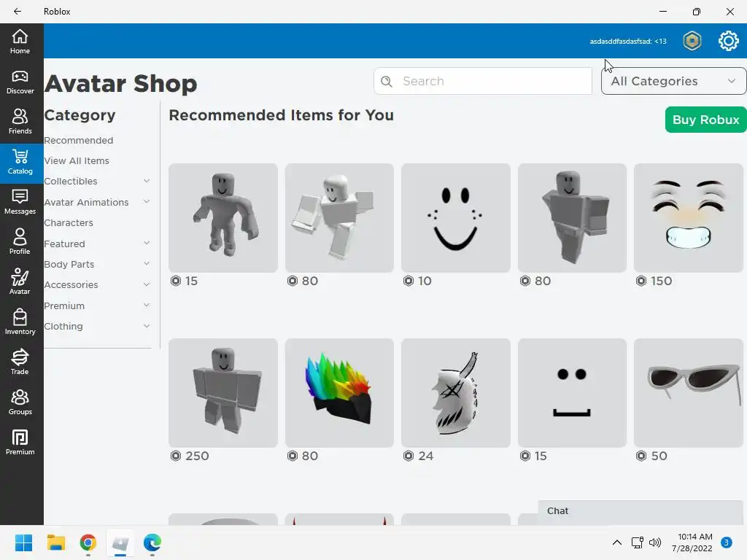Viewport: 747px width, 560px height.
Task: Click the username asdasddfasdasfsad
Action: click(x=620, y=42)
